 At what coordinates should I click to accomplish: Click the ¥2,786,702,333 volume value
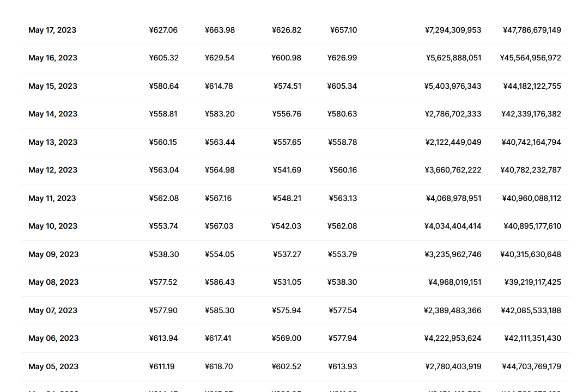tap(453, 114)
